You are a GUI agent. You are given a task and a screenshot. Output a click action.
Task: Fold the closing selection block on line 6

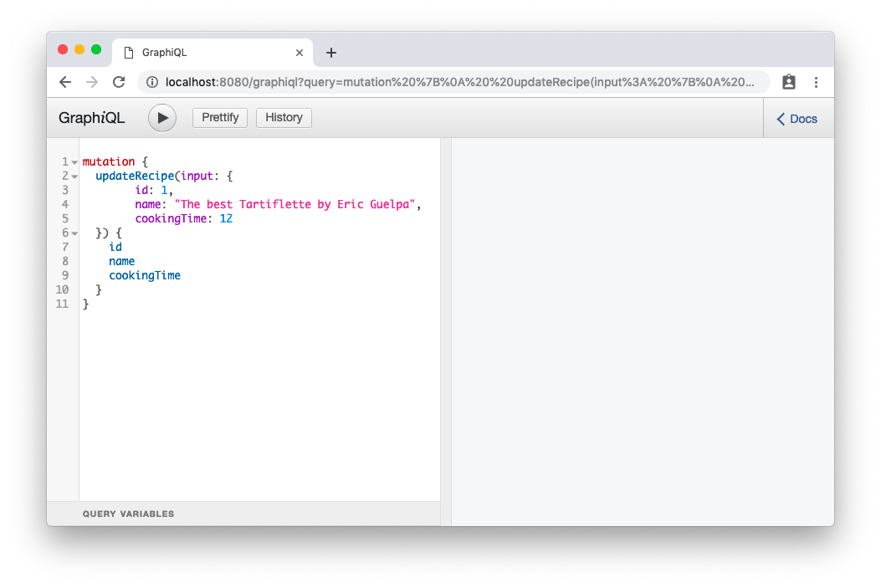pyautogui.click(x=74, y=233)
